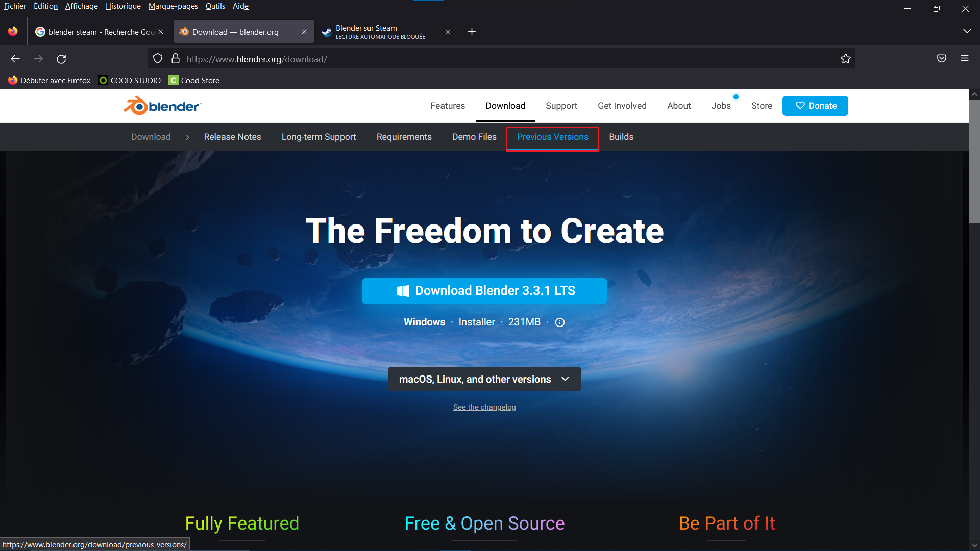Open a new tab with plus

(472, 32)
